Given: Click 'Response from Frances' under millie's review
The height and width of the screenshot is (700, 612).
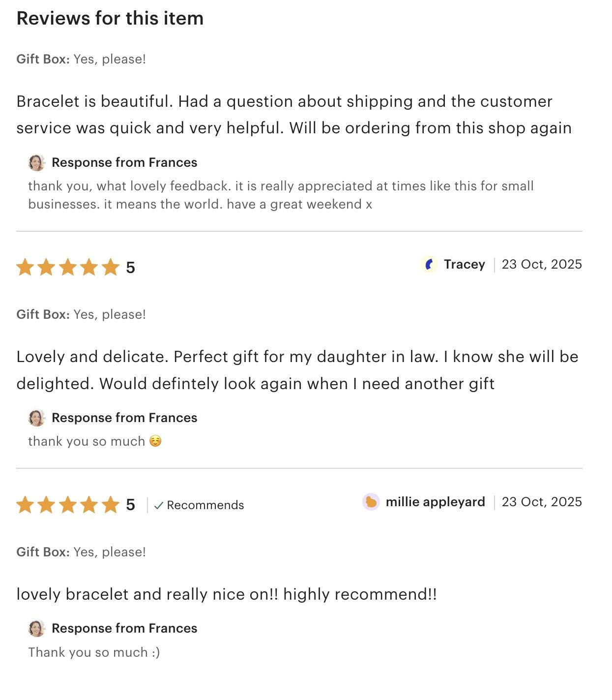Looking at the screenshot, I should coord(124,629).
